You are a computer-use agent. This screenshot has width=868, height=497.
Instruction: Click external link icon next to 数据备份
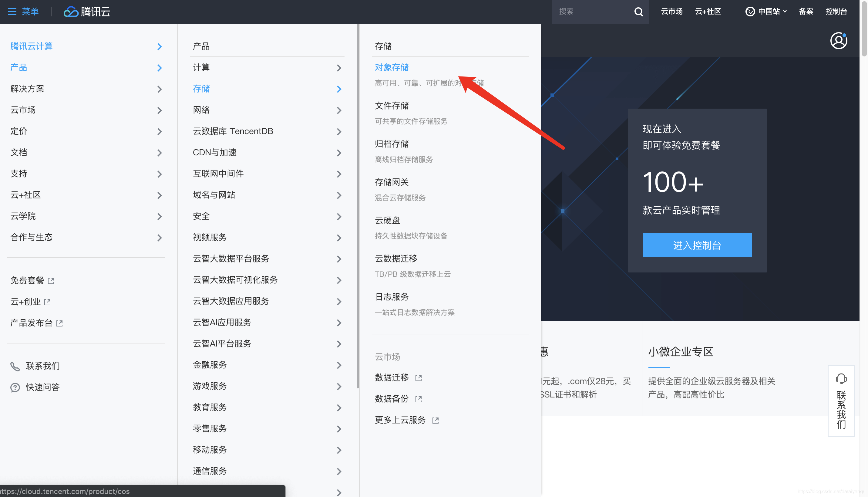point(418,399)
